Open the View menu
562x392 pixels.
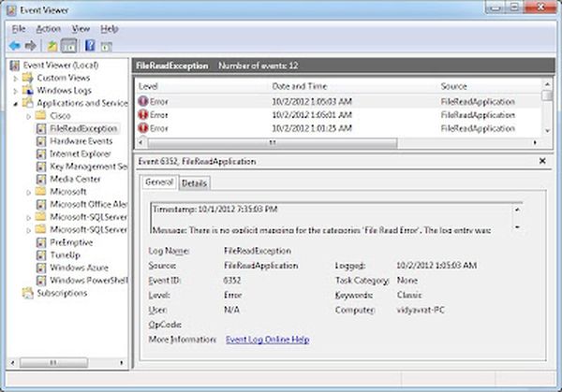click(81, 29)
